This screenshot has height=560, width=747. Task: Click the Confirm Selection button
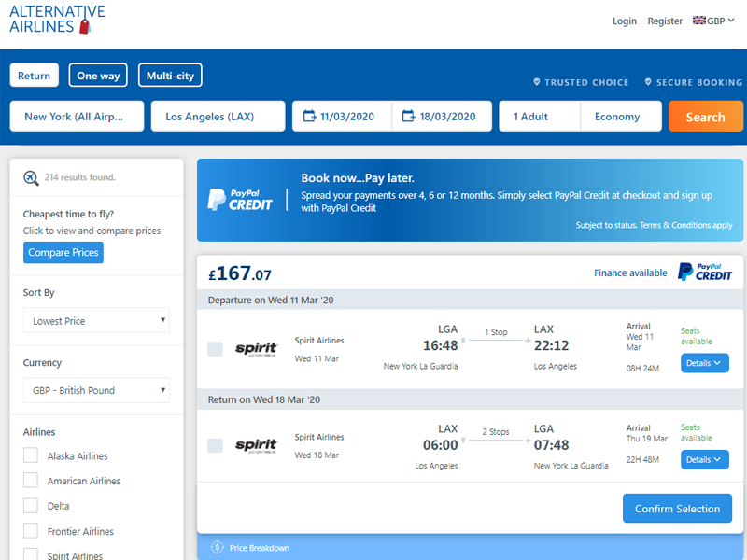[678, 508]
